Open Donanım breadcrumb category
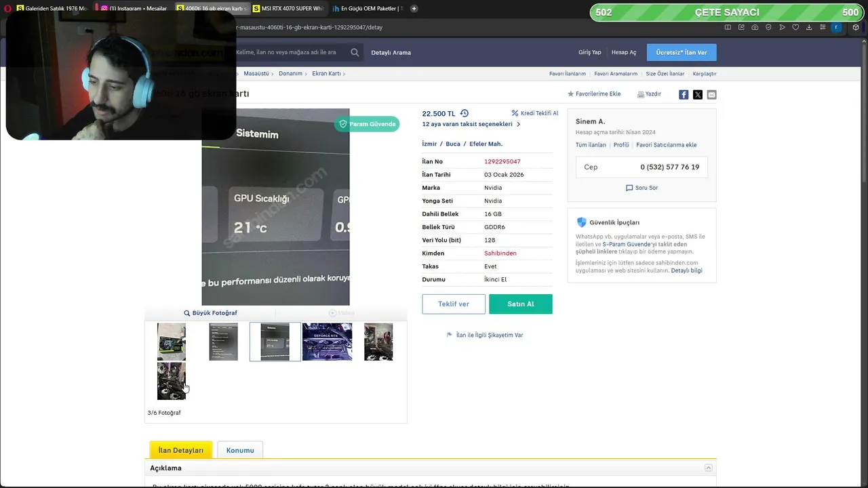Viewport: 868px width, 488px height. click(x=290, y=73)
